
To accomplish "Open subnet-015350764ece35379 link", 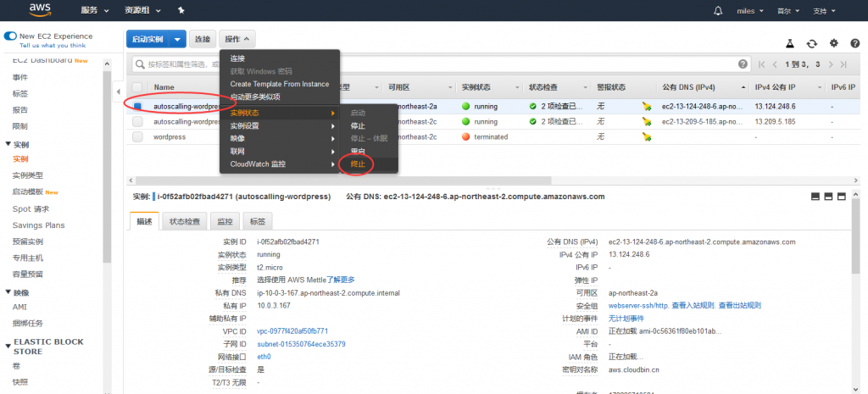I will coord(301,344).
